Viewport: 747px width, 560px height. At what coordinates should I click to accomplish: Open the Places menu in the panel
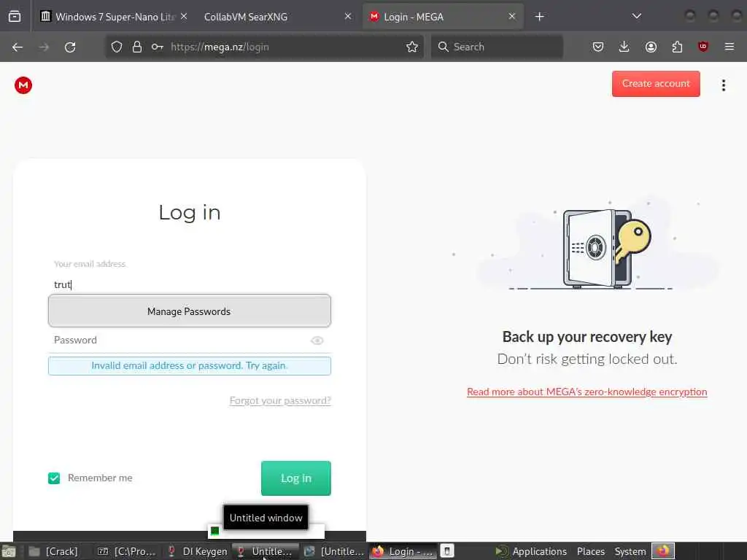point(591,551)
